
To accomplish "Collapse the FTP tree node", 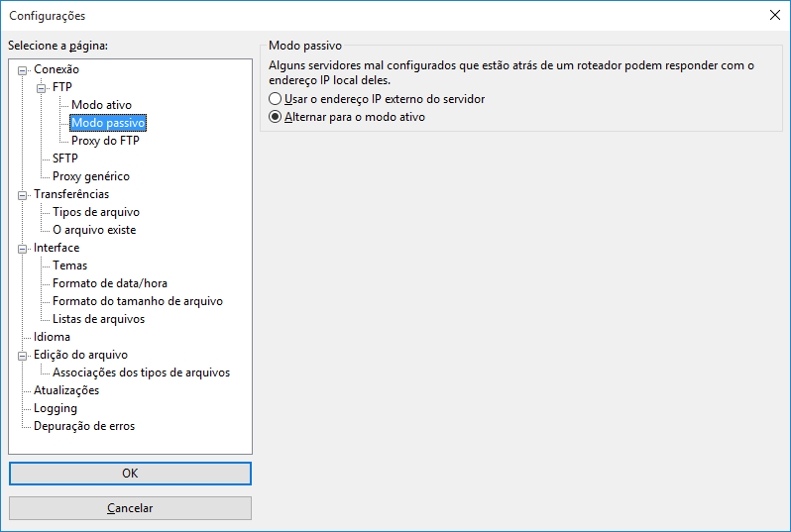I will (x=41, y=88).
